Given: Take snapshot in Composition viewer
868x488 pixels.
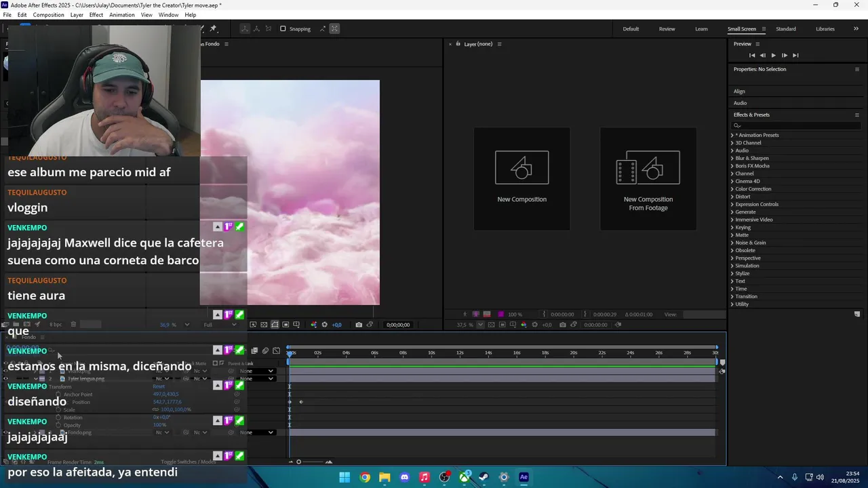Looking at the screenshot, I should 359,325.
